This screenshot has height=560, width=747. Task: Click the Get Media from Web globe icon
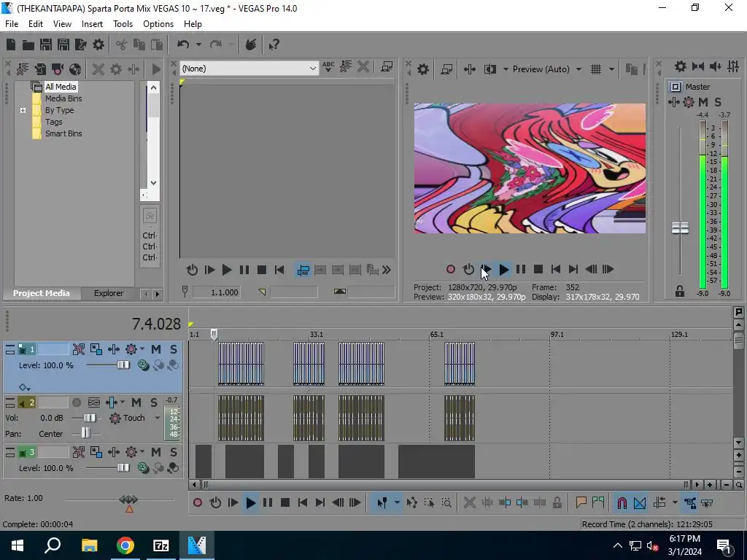[75, 69]
